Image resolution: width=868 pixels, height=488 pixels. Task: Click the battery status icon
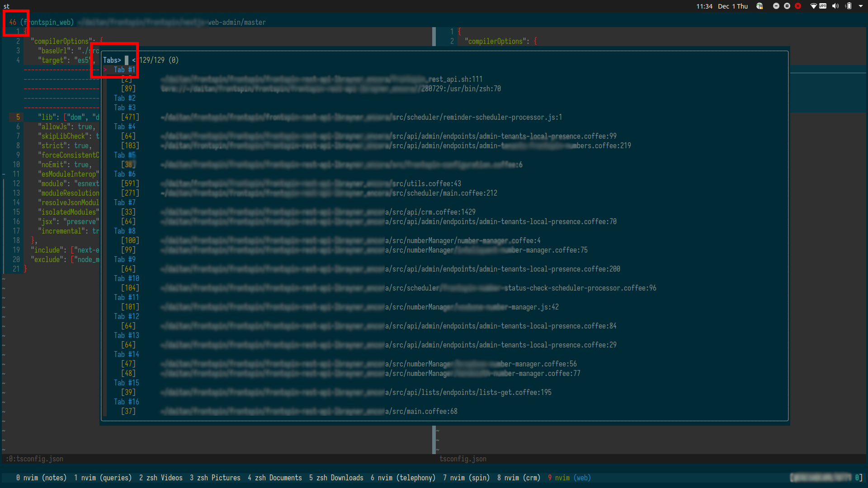849,6
